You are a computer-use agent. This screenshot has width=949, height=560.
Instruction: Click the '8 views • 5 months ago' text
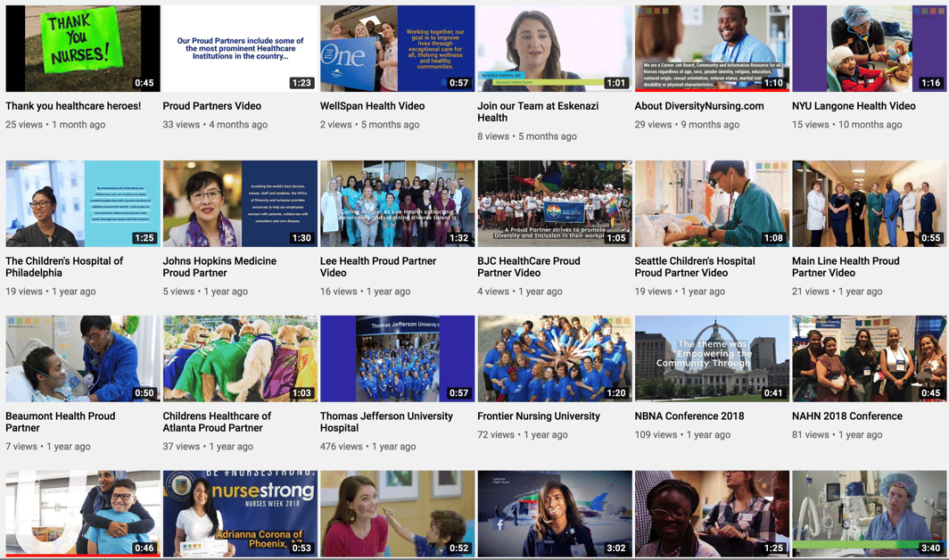point(527,136)
